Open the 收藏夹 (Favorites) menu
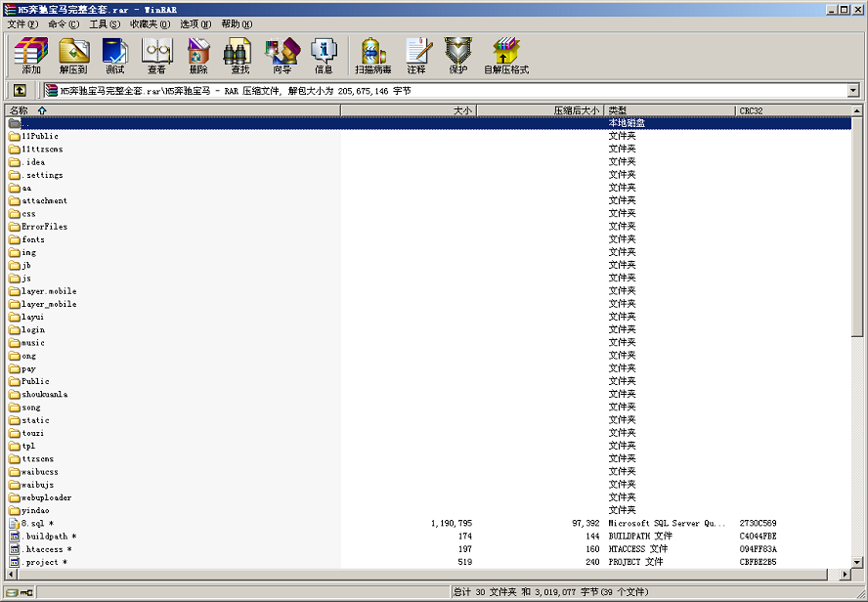The width and height of the screenshot is (868, 602). tap(150, 23)
